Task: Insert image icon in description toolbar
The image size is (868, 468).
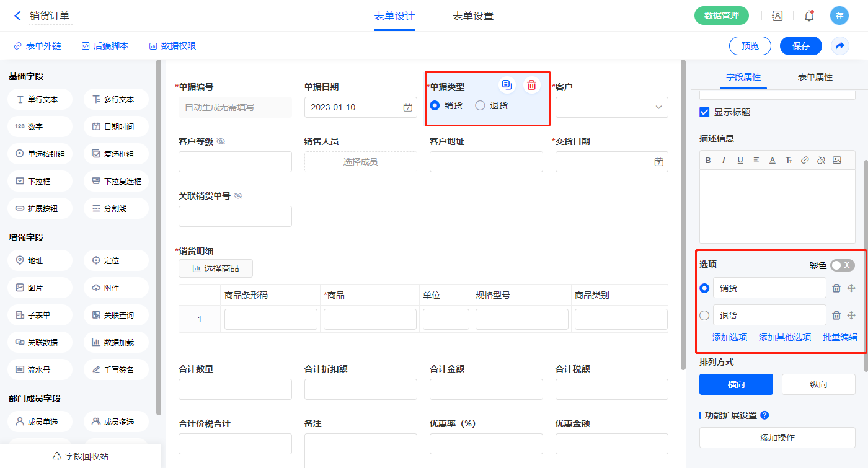Action: click(x=837, y=160)
